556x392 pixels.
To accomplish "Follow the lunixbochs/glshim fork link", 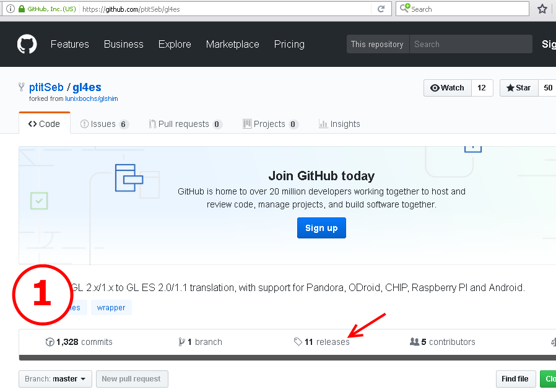I will coord(92,98).
